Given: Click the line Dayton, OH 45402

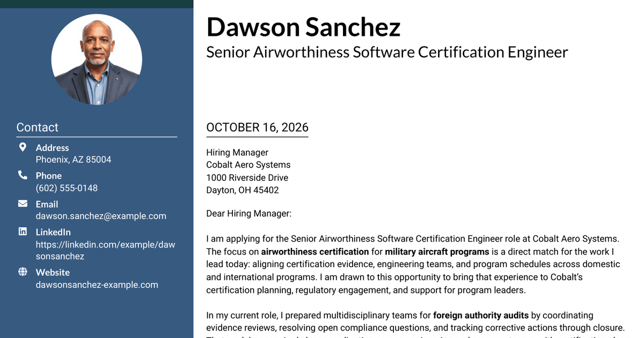Looking at the screenshot, I should (x=243, y=190).
